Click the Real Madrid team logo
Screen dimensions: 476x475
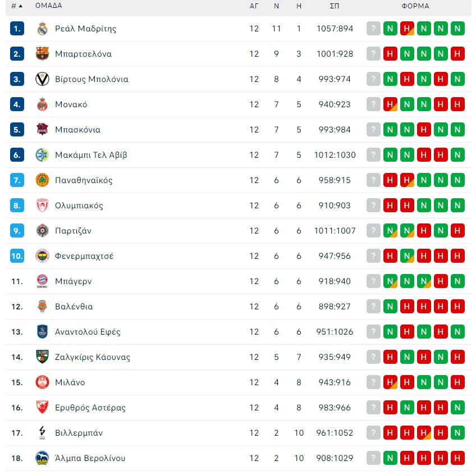click(x=42, y=29)
